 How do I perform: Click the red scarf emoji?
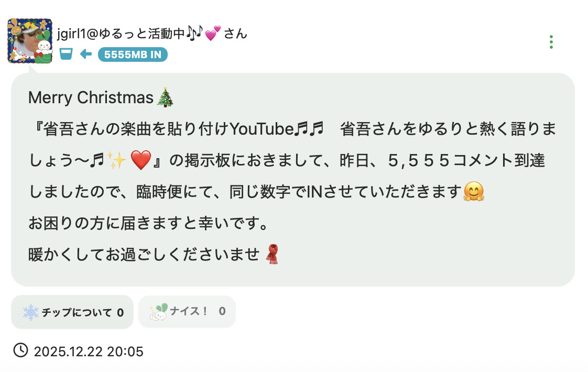272,254
